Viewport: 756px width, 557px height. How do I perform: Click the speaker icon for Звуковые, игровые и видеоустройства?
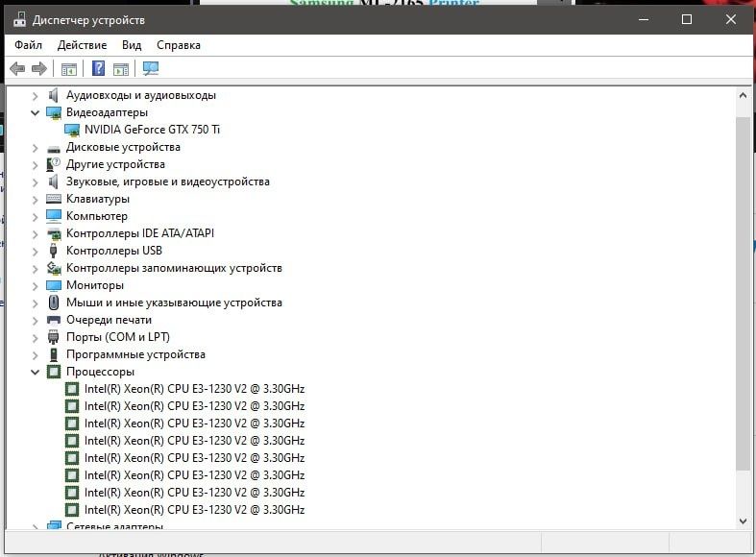click(x=54, y=182)
